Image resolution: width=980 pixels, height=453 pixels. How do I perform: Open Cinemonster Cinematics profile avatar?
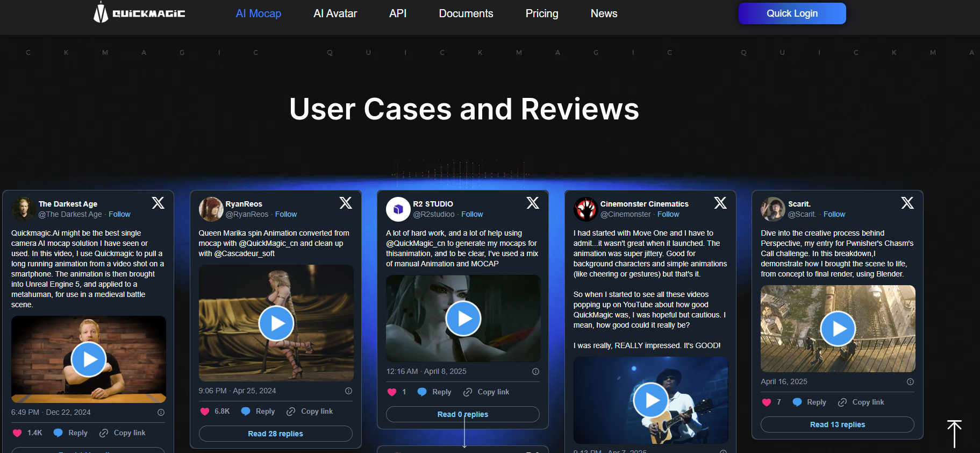pyautogui.click(x=586, y=209)
